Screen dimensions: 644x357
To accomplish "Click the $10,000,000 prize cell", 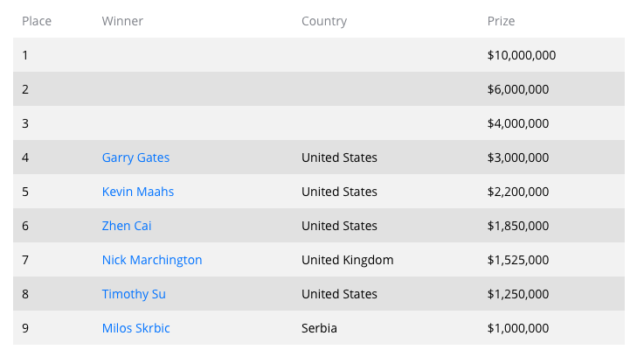I will (x=522, y=55).
